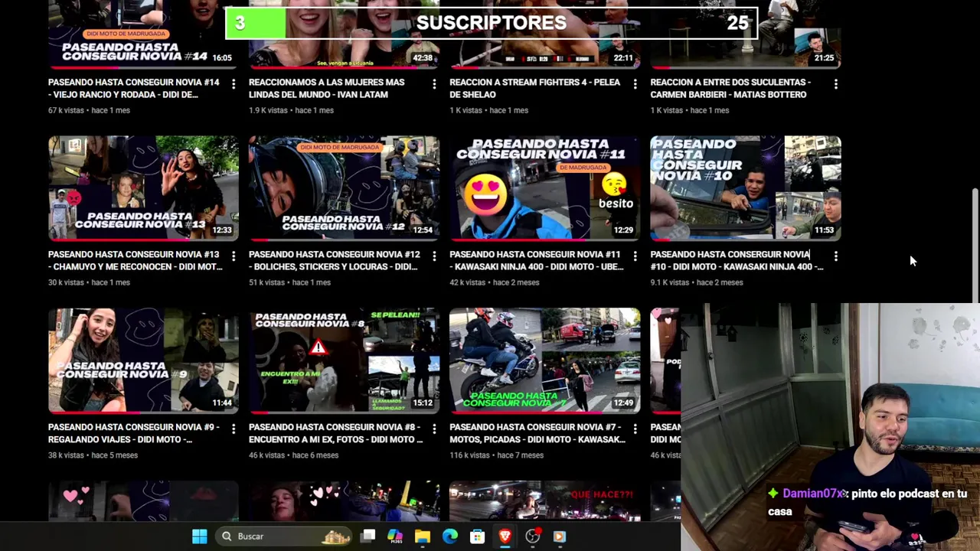The width and height of the screenshot is (980, 551).
Task: Open options menu for Novia #12 video
Action: click(x=434, y=256)
